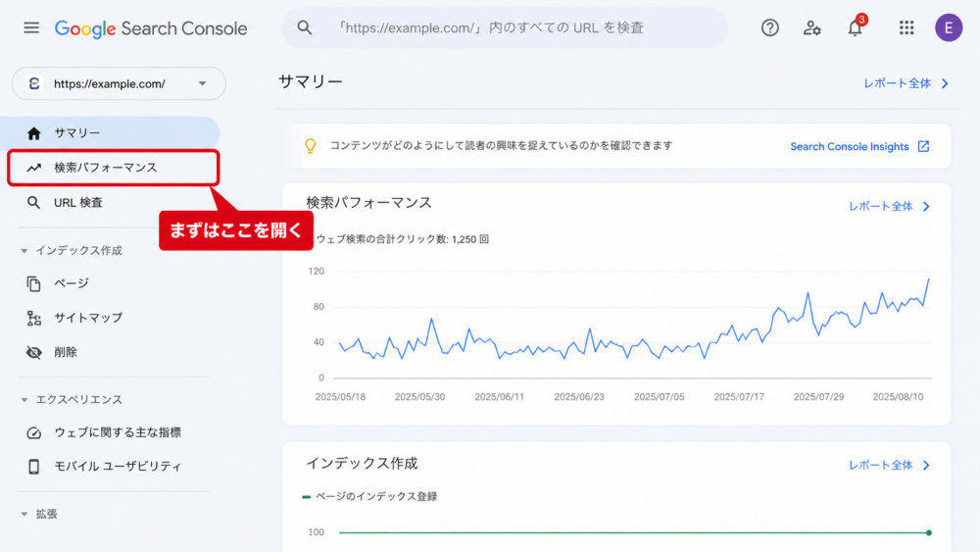Screen dimensions: 980x552
Task: Click chevron next to top レポート全体
Action: coord(945,83)
